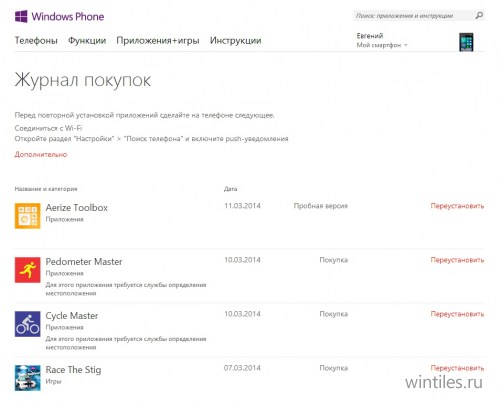Reinstall Cycle Master via Переустановить
This screenshot has width=500, height=405.
click(457, 314)
